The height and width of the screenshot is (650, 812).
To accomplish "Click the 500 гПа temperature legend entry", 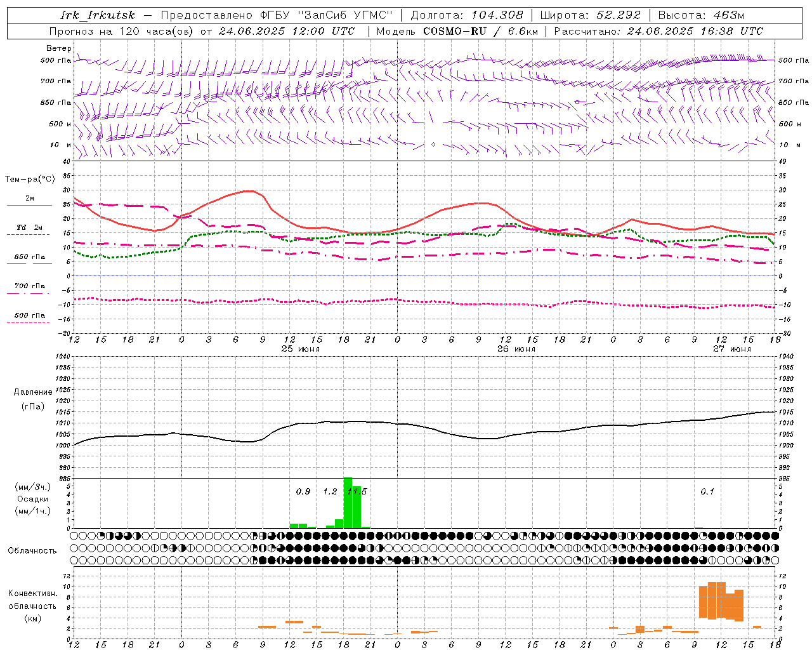I will tap(30, 315).
